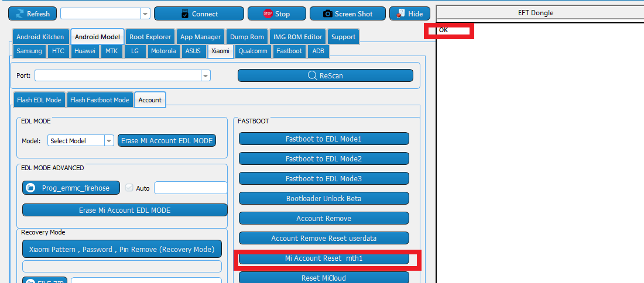Click Fastboot to EDL Mode2
644x283 pixels.
coord(324,158)
